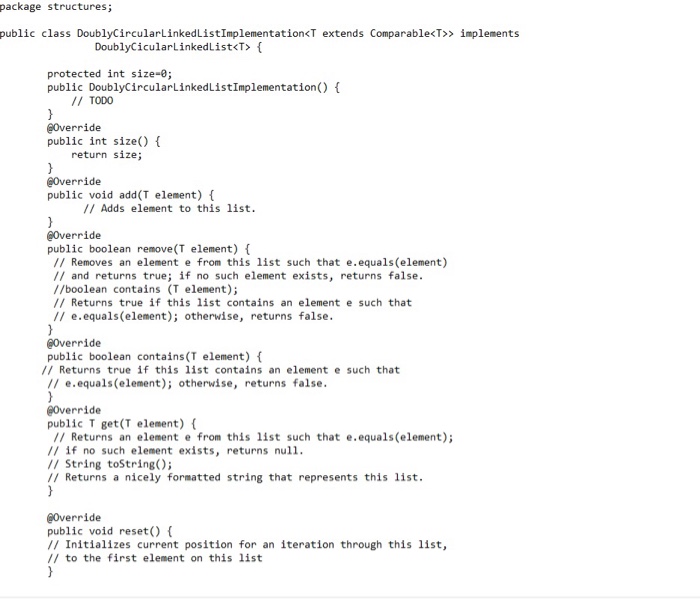This screenshot has width=700, height=599.
Task: Click the 'public boolean contains(T element)' signature
Action: [x=154, y=357]
